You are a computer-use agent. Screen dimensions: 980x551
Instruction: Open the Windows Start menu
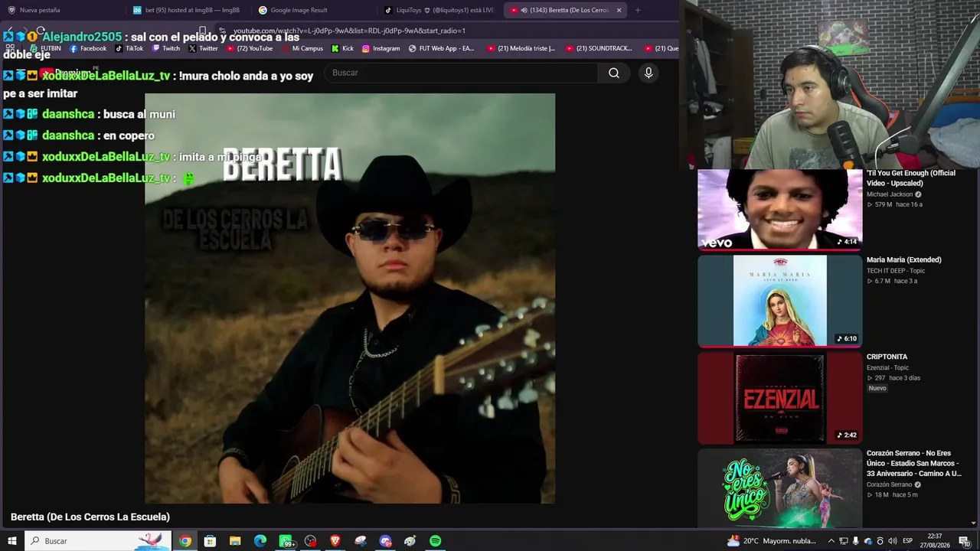[12, 541]
